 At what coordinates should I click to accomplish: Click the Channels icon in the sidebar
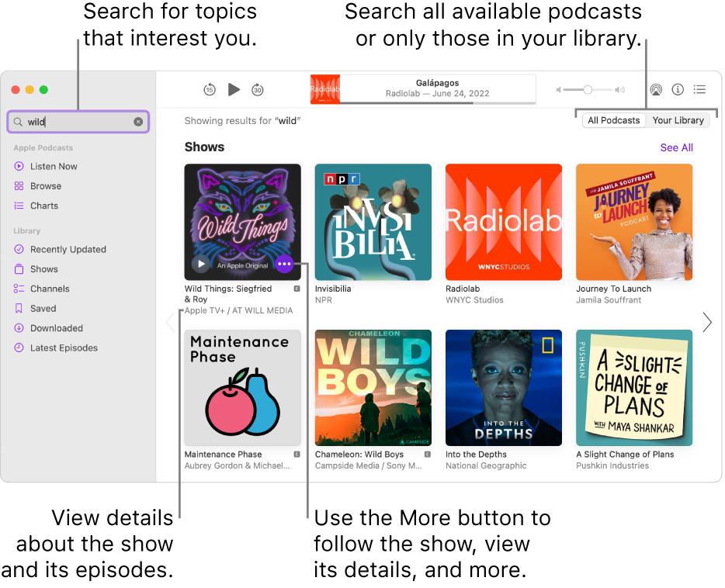pyautogui.click(x=19, y=289)
